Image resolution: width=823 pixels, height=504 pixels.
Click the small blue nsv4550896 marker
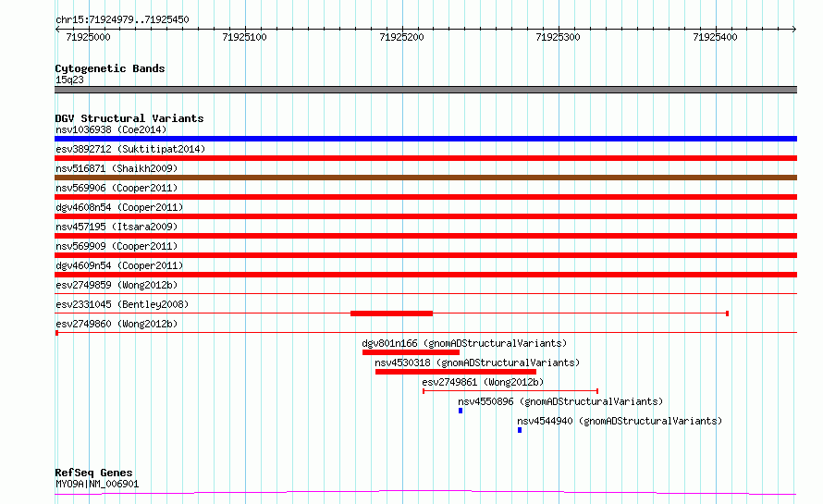coord(461,411)
